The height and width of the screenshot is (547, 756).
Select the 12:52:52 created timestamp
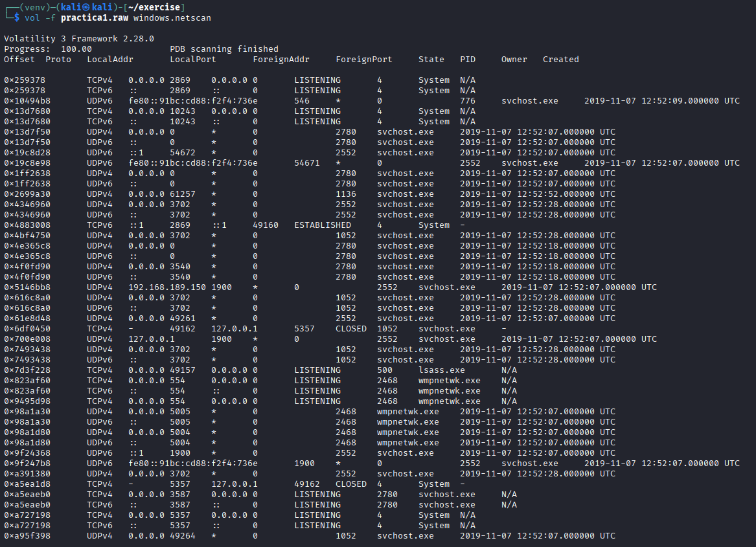[538, 194]
